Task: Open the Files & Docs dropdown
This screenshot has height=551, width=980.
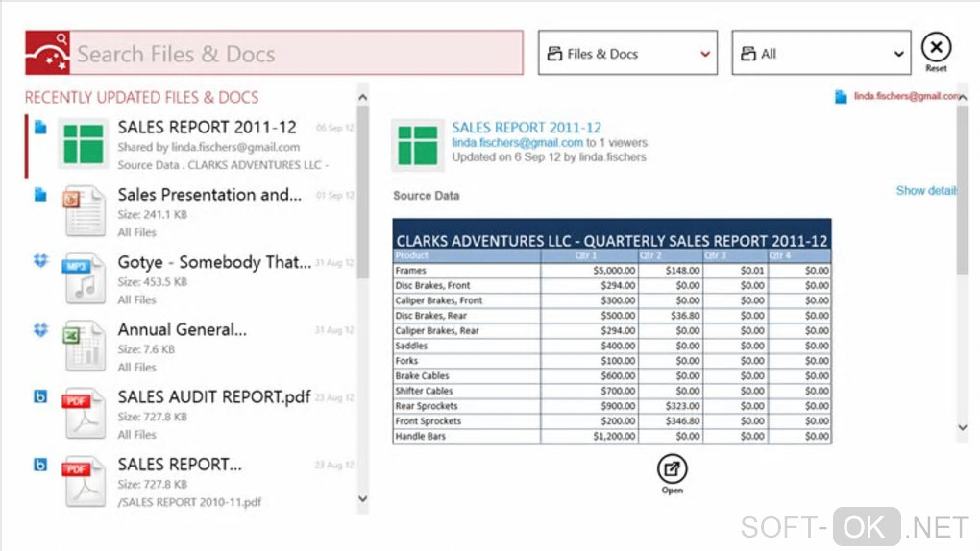Action: click(x=627, y=53)
